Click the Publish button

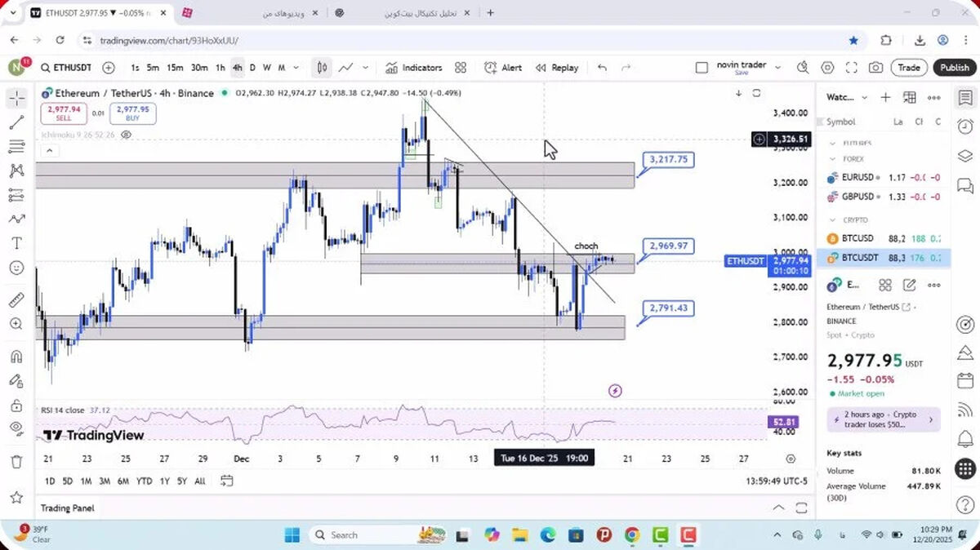click(954, 68)
